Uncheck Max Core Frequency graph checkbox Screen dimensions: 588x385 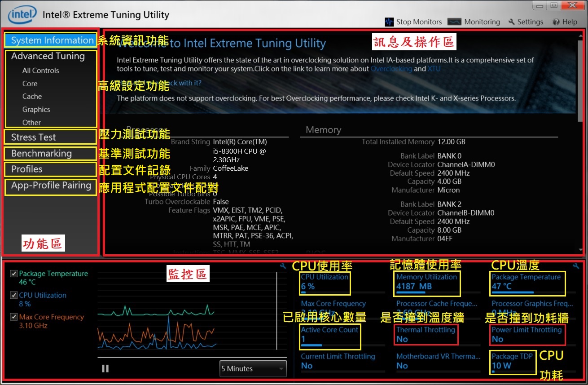13,317
